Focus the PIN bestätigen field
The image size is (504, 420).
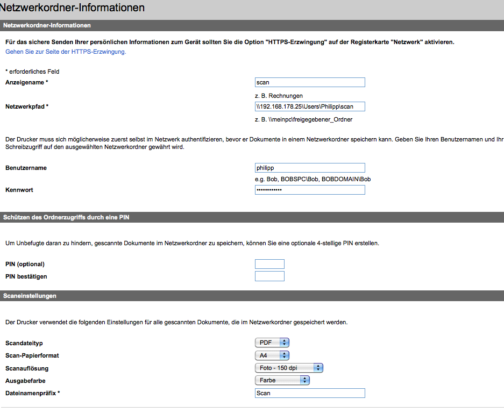point(269,276)
